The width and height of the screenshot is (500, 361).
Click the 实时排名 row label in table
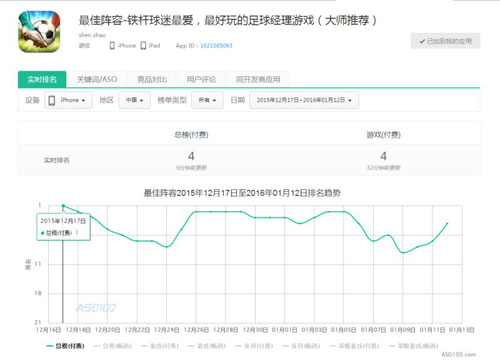57,160
